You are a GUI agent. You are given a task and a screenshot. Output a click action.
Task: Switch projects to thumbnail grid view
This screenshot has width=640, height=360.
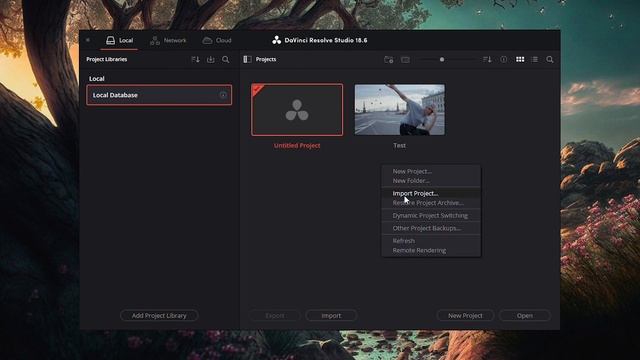pos(520,60)
